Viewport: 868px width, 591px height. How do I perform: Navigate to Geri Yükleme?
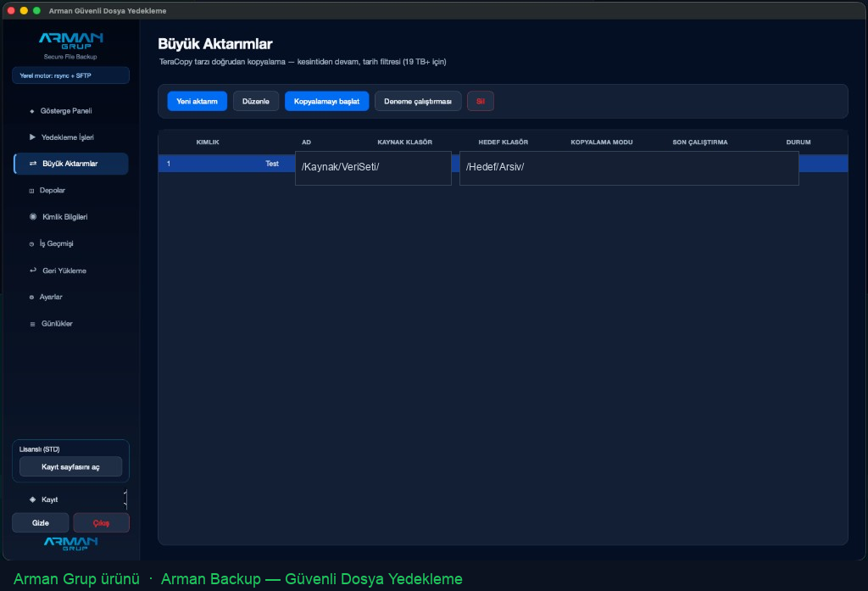71,270
